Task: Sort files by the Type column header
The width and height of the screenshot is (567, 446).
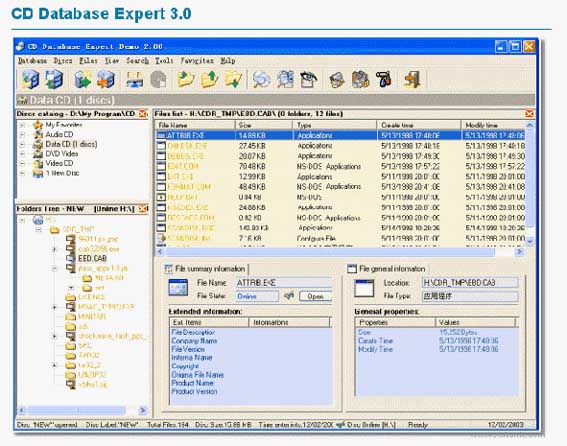Action: 334,125
